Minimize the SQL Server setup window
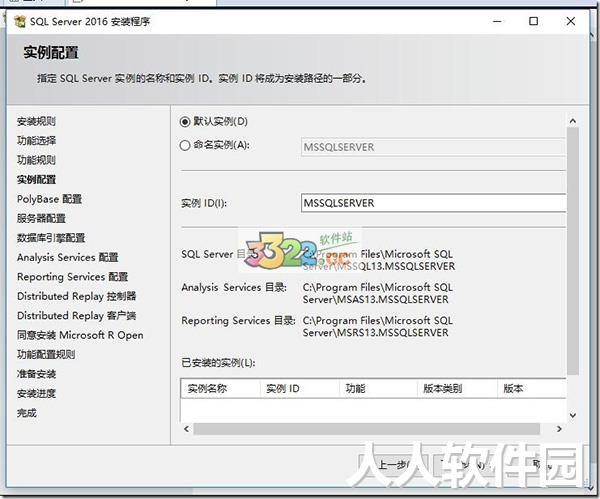The image size is (600, 499). point(497,21)
